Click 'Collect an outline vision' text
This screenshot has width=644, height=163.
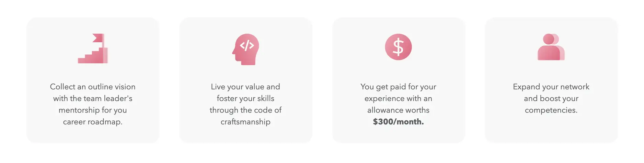[x=93, y=87]
